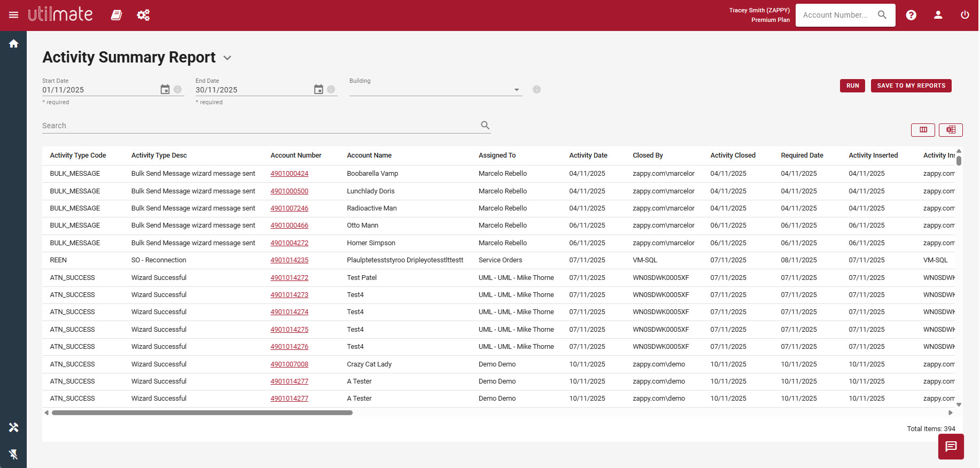Click the Start Date info icon
Viewport: 980px width, 468px height.
(x=178, y=89)
